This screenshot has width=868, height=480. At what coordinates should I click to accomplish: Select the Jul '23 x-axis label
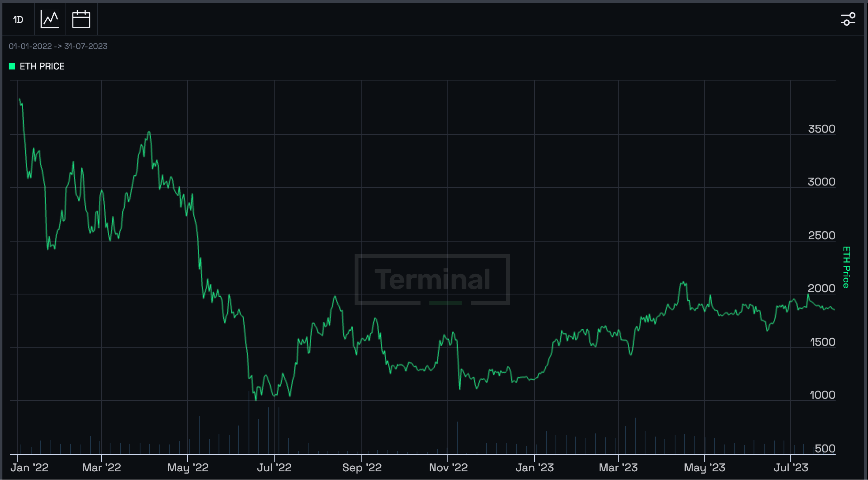point(791,468)
